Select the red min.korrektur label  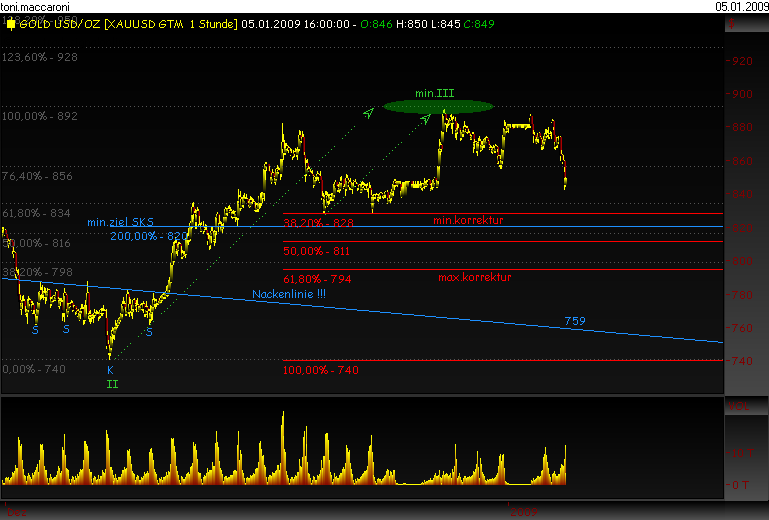point(468,219)
